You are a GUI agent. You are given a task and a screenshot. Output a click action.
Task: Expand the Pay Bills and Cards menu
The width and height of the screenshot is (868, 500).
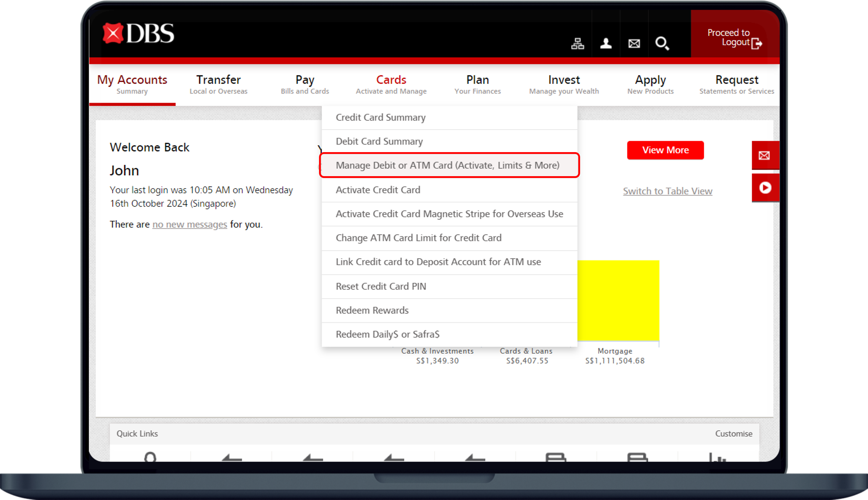[x=305, y=84]
